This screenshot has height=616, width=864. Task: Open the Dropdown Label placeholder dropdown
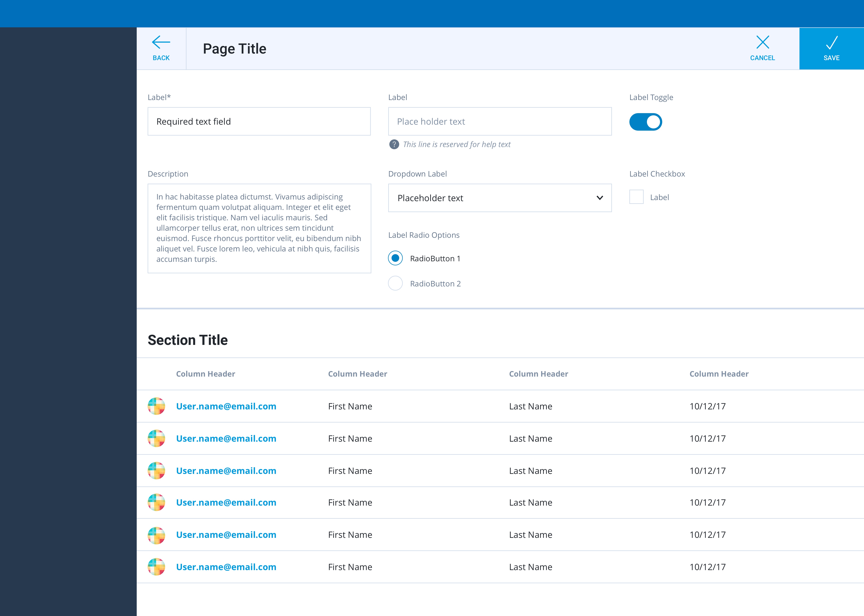point(500,198)
